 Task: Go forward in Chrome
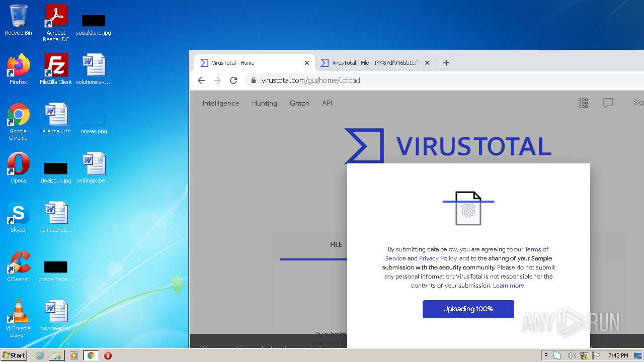(x=217, y=80)
